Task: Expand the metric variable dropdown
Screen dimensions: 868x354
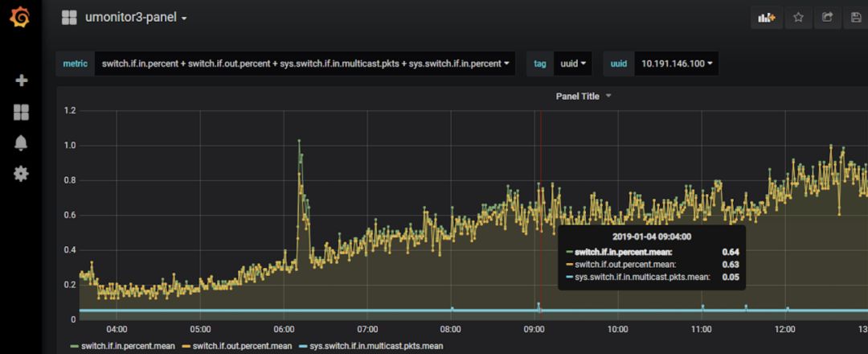Action: (x=305, y=64)
